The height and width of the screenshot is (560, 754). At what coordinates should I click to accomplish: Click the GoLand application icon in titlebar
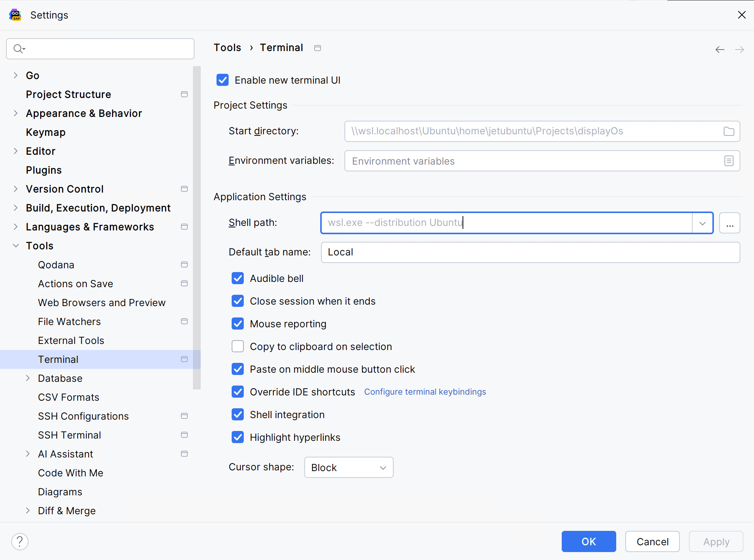click(x=16, y=15)
